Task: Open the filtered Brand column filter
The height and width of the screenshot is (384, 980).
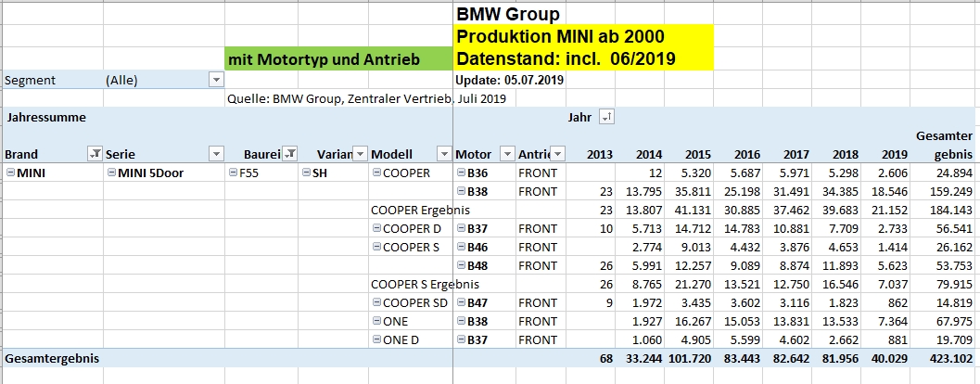Action: pos(94,154)
